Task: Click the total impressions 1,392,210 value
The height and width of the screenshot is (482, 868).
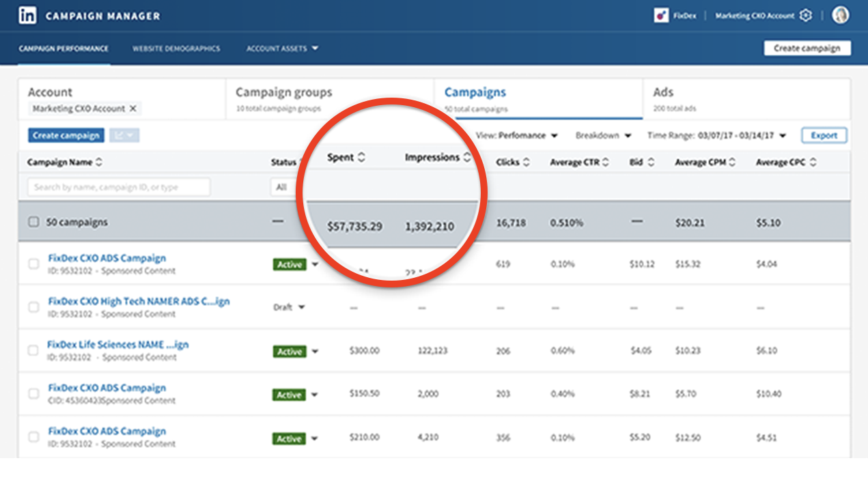Action: (x=430, y=226)
